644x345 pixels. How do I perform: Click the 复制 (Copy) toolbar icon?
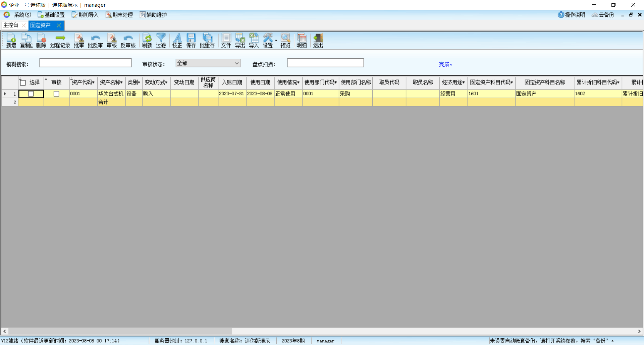26,41
